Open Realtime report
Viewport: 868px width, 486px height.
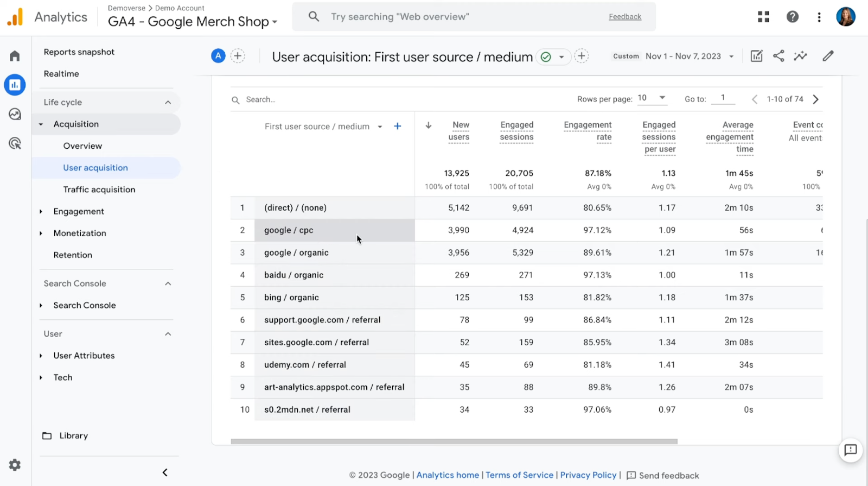pyautogui.click(x=61, y=74)
